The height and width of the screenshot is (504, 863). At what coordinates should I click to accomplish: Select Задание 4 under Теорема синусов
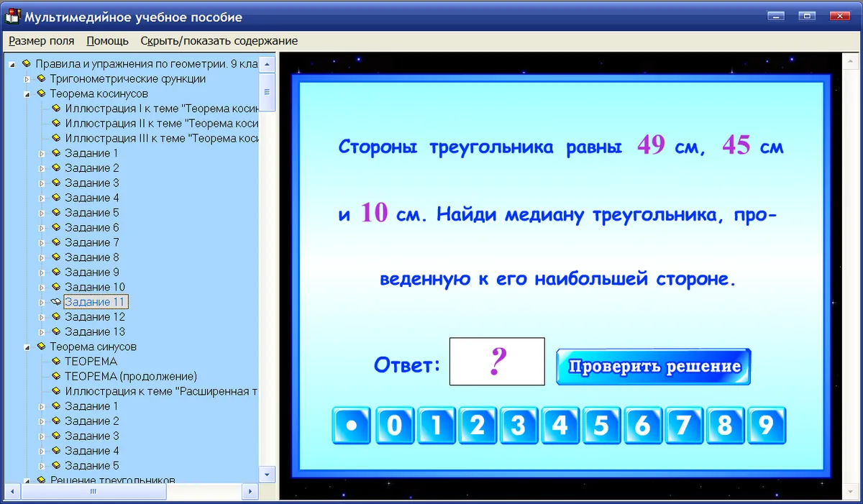click(92, 451)
